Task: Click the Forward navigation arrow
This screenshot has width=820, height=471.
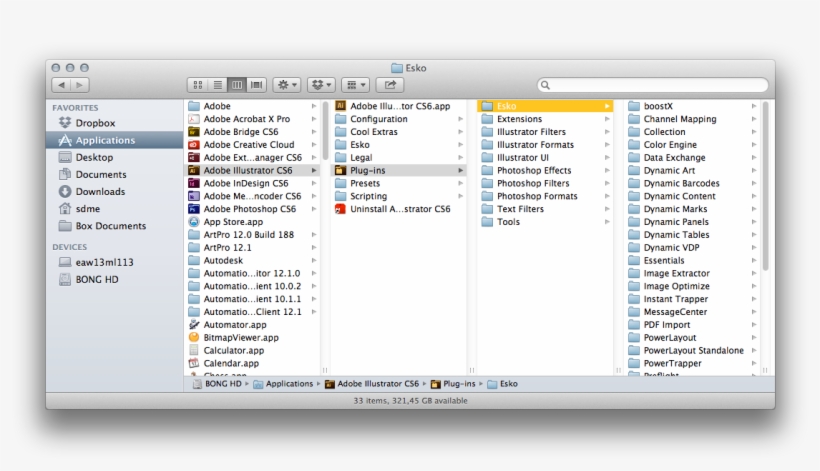Action: (x=80, y=86)
